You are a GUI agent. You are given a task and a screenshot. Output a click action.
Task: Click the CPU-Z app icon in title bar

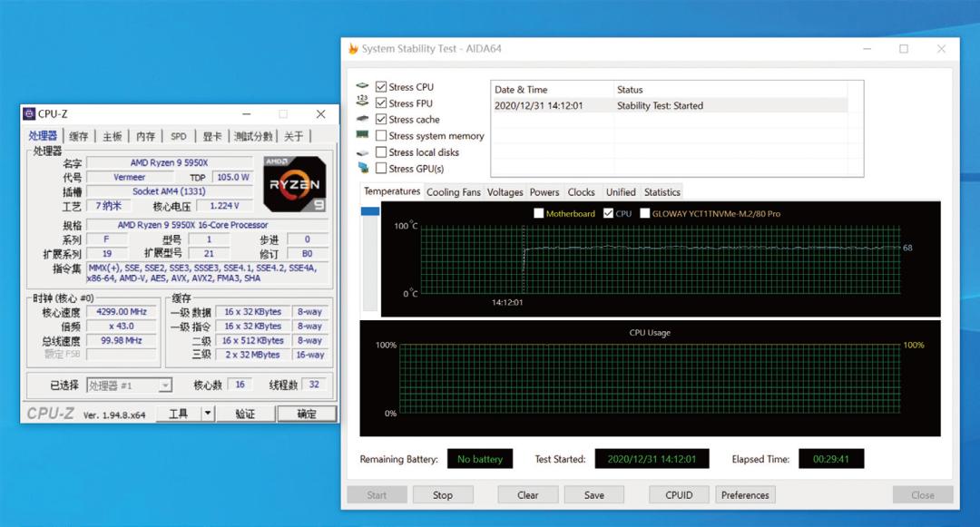tap(29, 114)
